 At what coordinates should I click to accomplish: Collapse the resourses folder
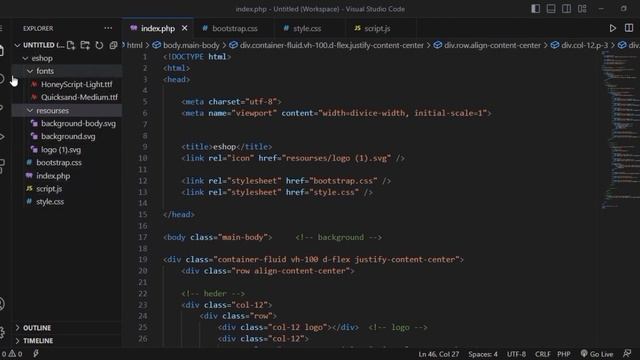click(30, 111)
